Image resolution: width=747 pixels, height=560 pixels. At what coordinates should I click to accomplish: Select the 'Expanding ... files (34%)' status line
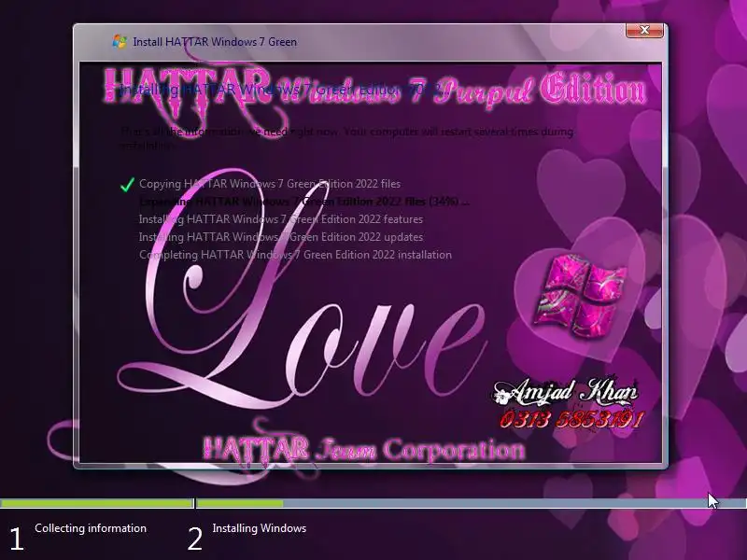304,202
